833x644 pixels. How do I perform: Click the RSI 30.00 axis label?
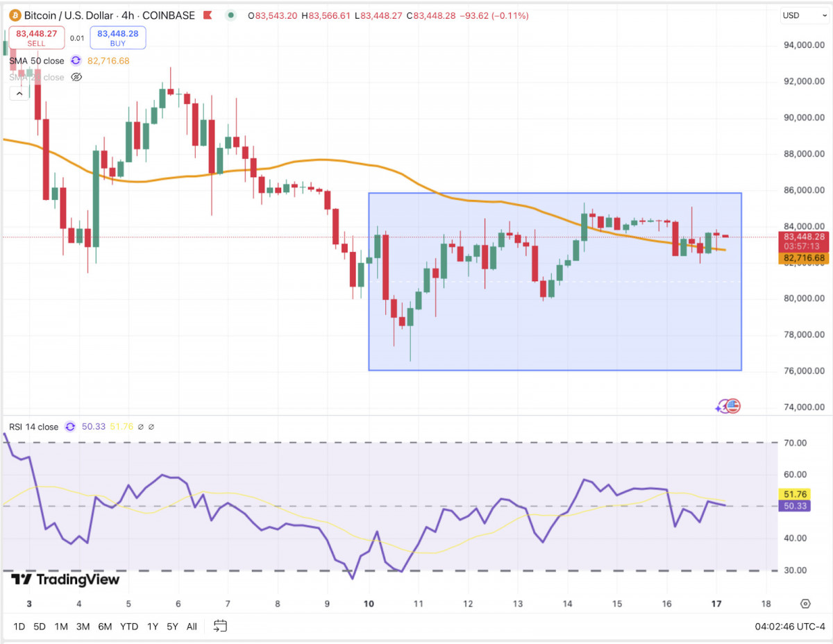click(x=795, y=570)
